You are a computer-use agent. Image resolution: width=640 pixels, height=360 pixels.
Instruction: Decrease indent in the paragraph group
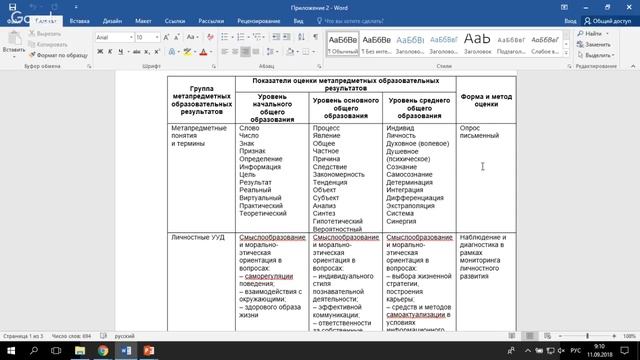276,37
